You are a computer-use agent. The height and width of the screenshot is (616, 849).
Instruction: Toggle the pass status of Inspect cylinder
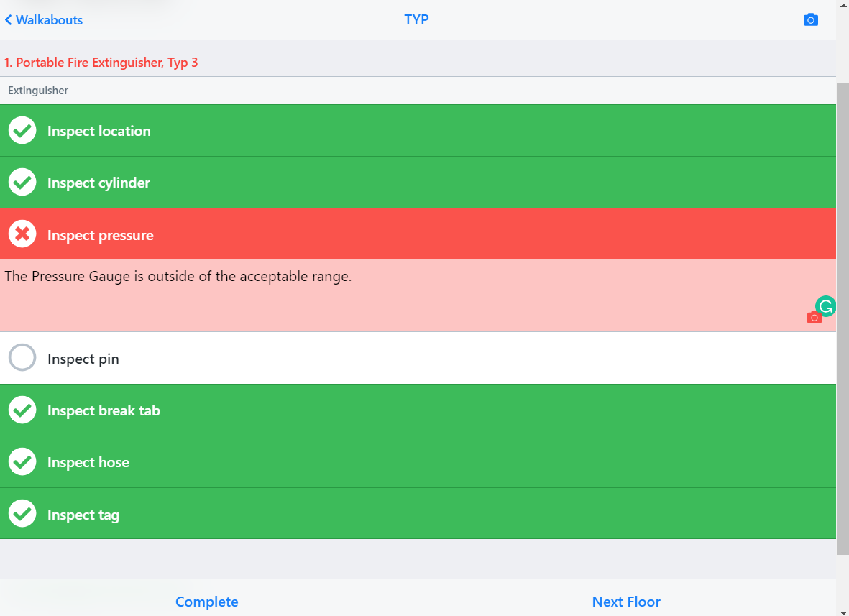(22, 182)
